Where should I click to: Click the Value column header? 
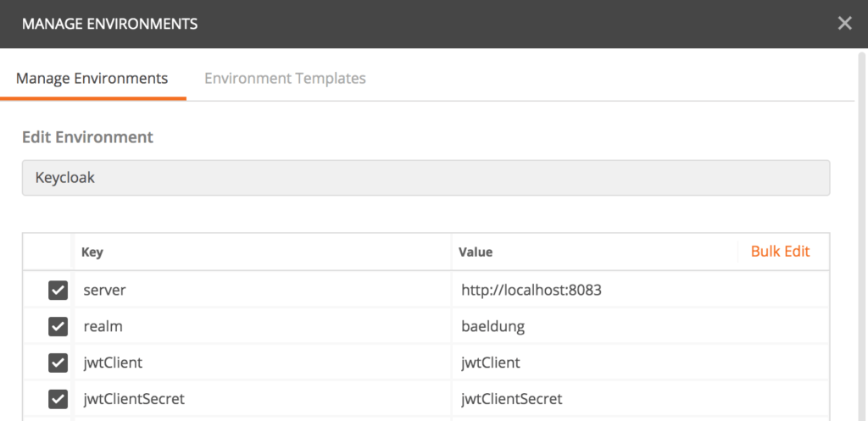[x=476, y=252]
